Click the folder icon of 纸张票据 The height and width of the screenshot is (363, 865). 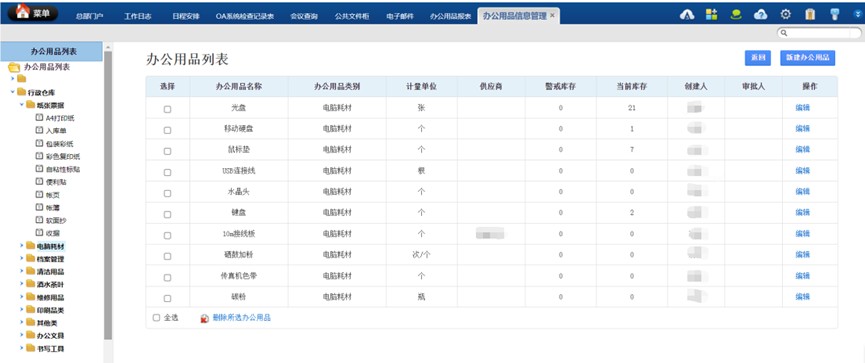(x=30, y=105)
